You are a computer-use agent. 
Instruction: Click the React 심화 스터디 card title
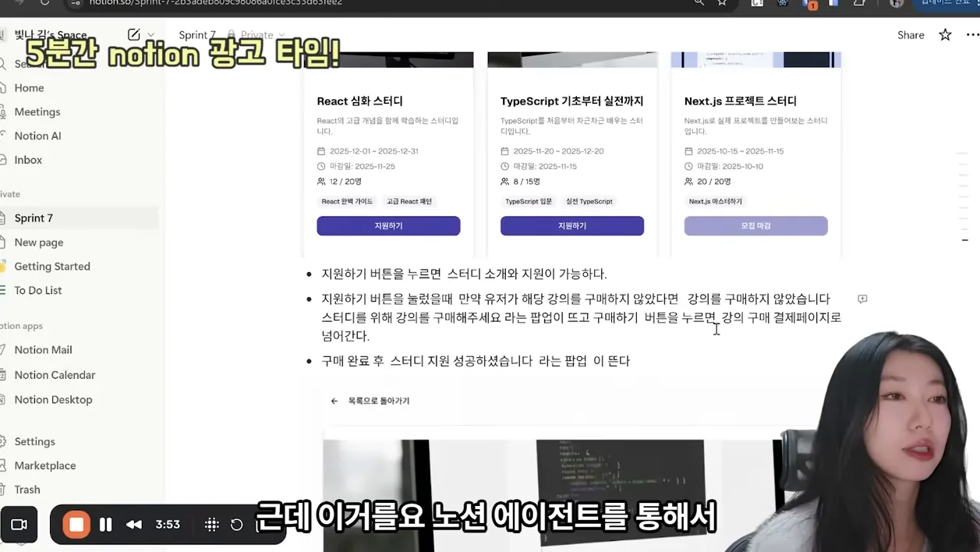pos(359,101)
